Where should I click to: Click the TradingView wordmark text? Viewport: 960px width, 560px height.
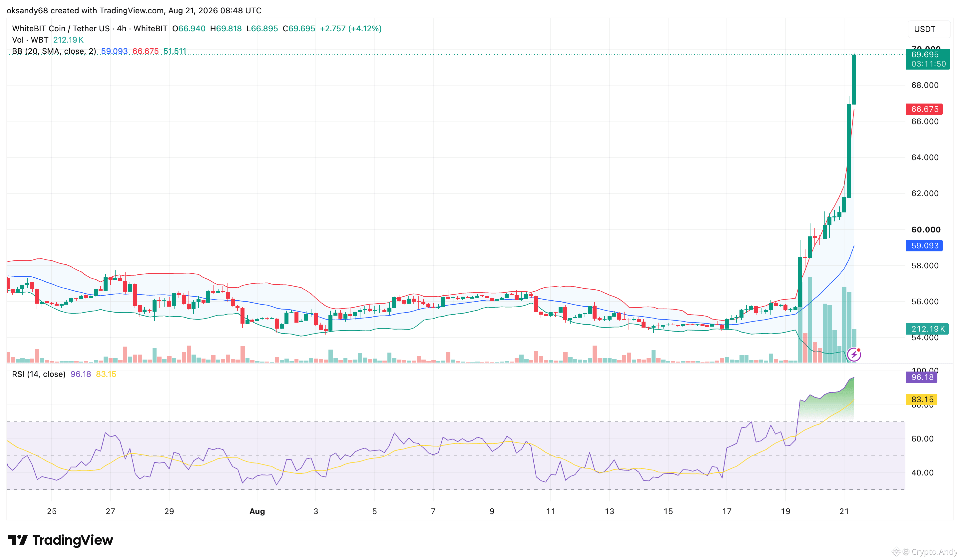point(73,540)
